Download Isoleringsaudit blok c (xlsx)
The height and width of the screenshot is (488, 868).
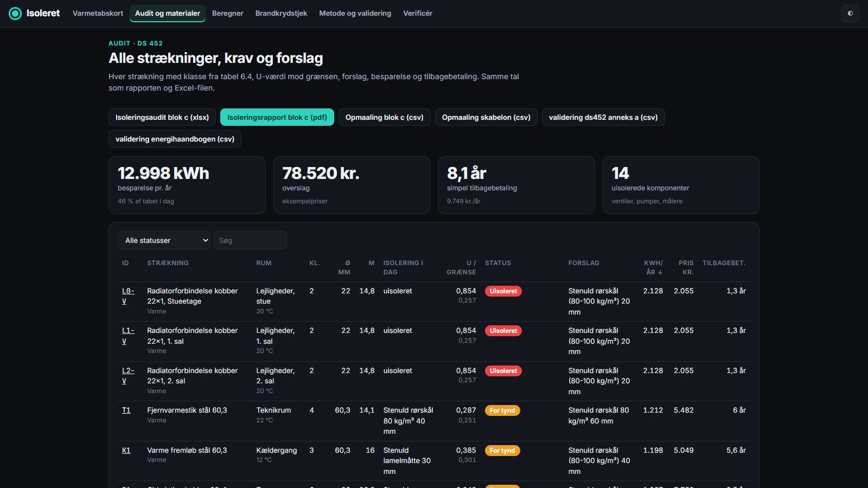point(162,117)
